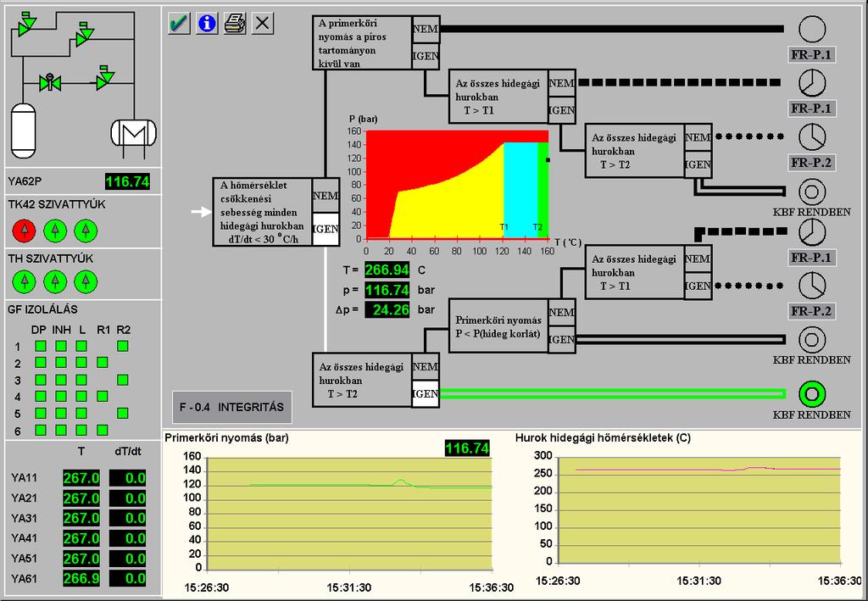Click the green checkmark acknowledge icon
Image resolution: width=868 pixels, height=601 pixels.
point(180,24)
